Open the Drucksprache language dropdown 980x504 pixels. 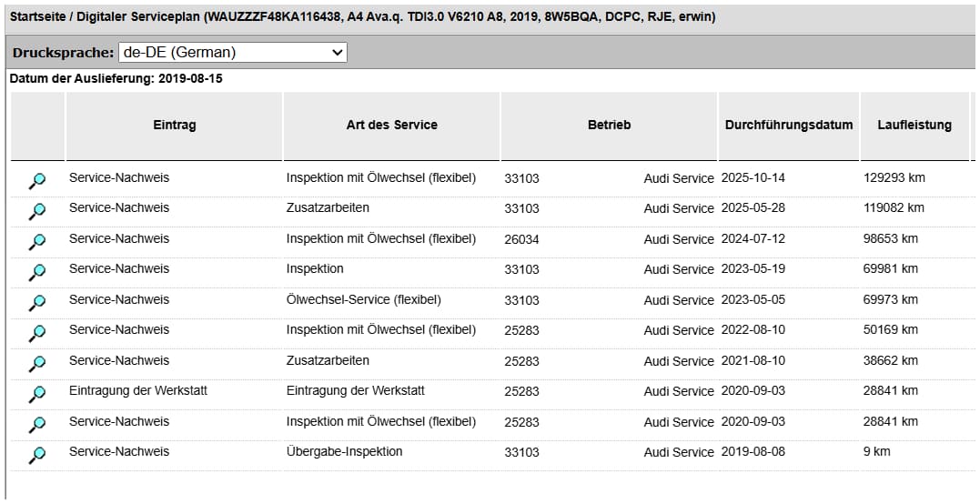tap(232, 53)
